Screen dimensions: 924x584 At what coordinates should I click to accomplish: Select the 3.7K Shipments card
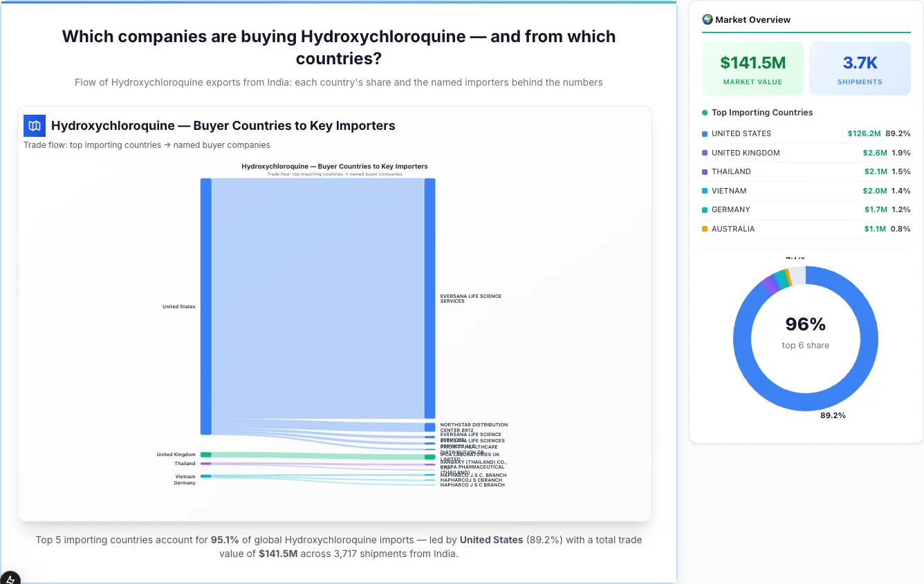tap(860, 68)
